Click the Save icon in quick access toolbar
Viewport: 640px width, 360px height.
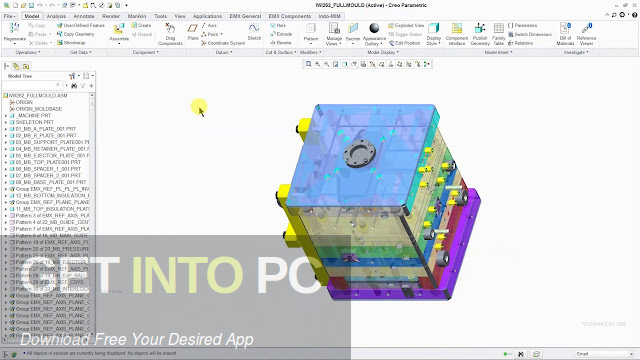31,5
